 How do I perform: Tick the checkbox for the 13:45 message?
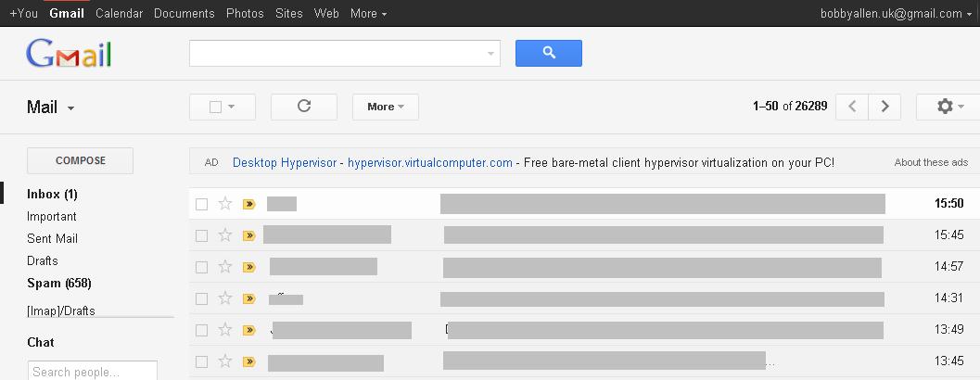(201, 361)
